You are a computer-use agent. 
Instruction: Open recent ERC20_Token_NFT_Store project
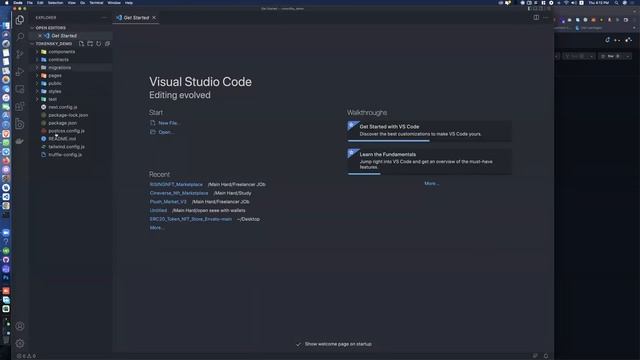(x=191, y=219)
